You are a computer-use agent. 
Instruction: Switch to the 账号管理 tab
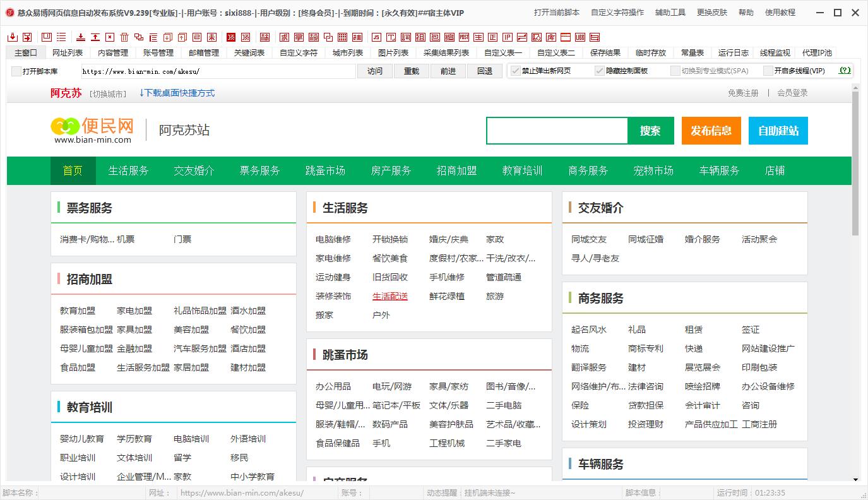pos(158,53)
